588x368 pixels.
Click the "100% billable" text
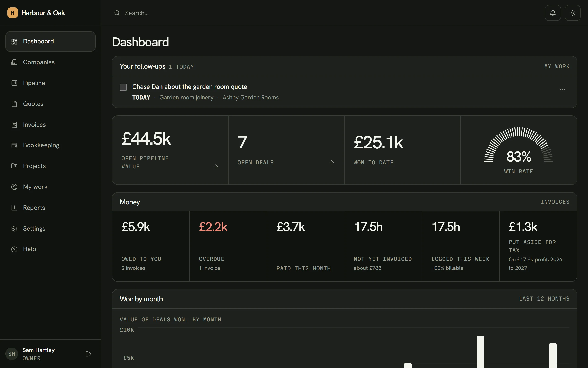tap(447, 268)
